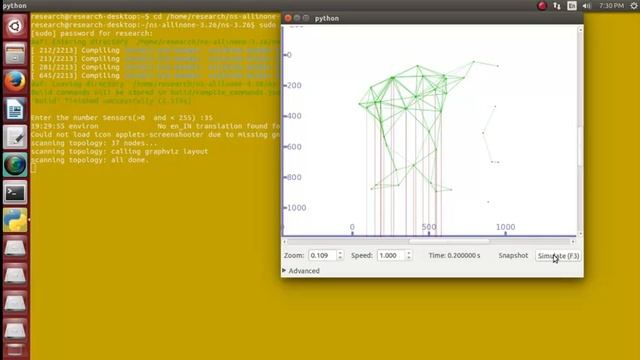Open the third drive icon in dock
640x360 pixels.
tap(15, 303)
